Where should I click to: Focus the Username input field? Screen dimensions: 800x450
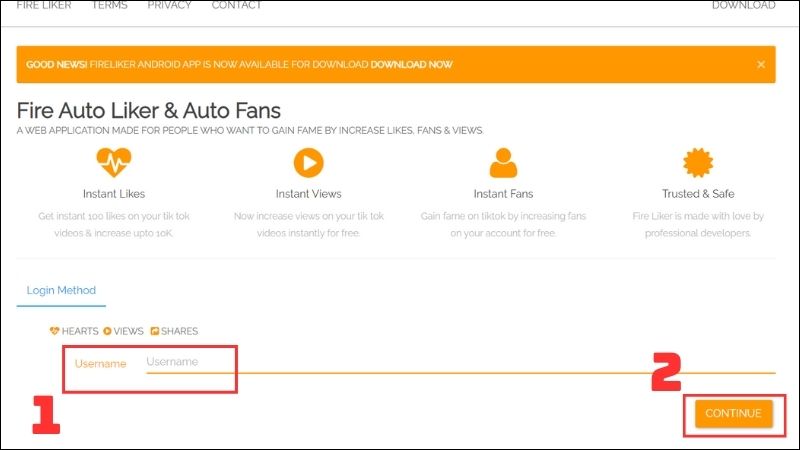coord(460,362)
